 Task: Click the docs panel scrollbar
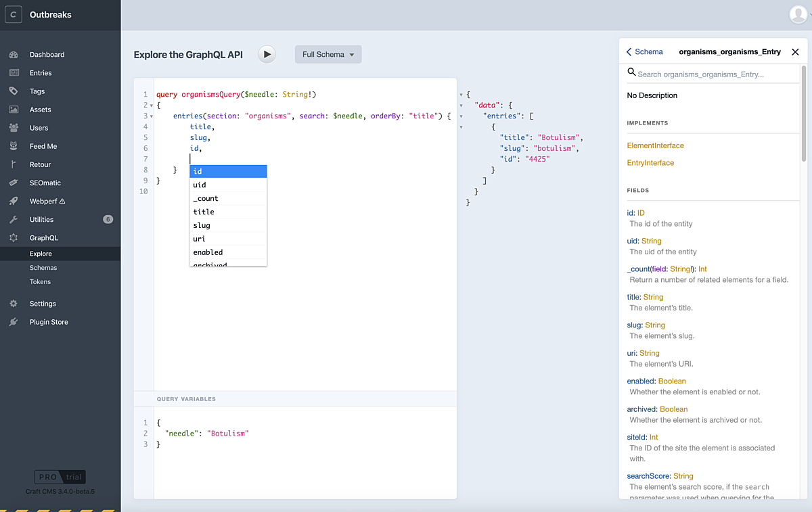(804, 113)
